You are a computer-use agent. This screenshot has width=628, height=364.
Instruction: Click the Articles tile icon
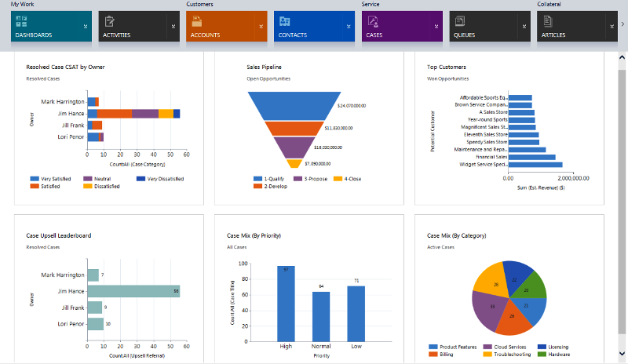point(549,21)
